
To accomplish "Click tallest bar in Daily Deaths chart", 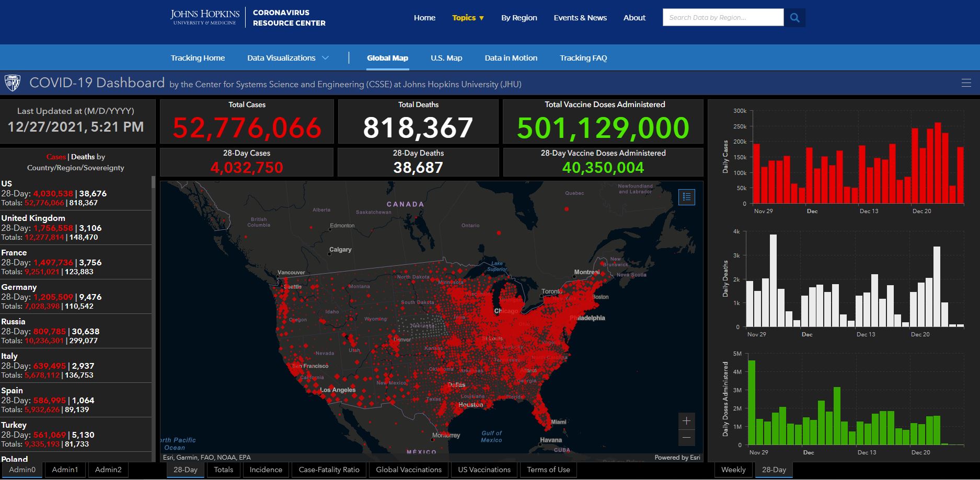I will click(x=773, y=280).
